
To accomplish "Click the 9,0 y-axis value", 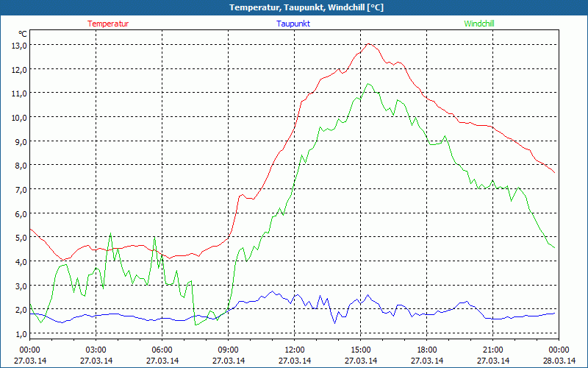I will tap(21, 141).
